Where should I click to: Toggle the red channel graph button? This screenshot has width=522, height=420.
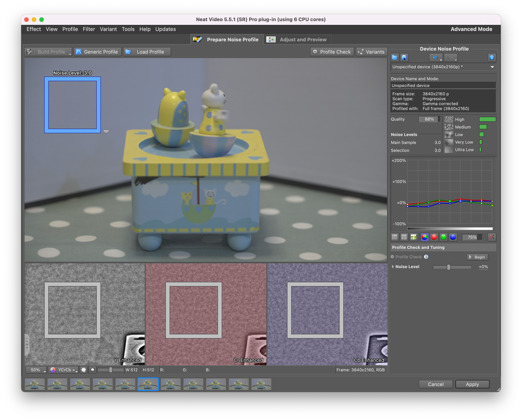[434, 237]
